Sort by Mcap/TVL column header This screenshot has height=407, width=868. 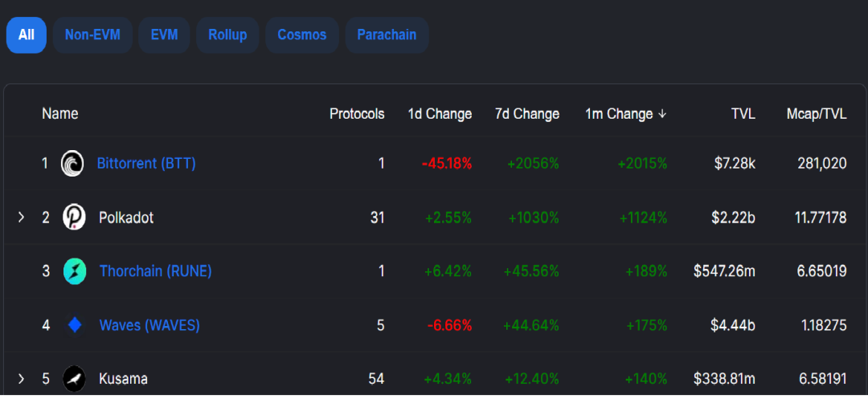[817, 114]
